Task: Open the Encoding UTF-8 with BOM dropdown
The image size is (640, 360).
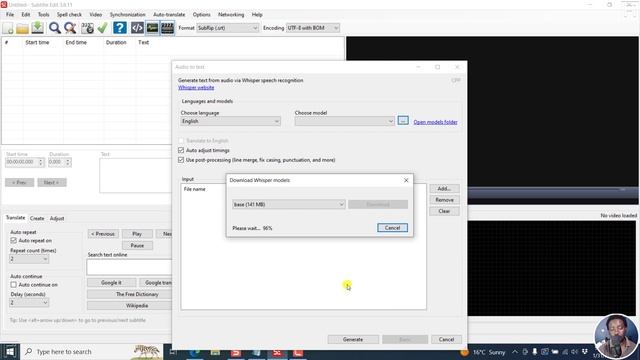Action: tap(313, 28)
